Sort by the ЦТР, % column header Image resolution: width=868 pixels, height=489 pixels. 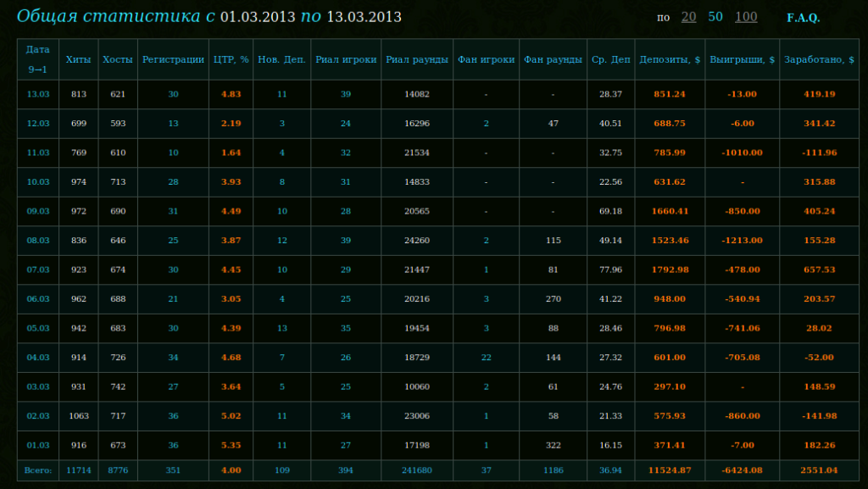[231, 59]
